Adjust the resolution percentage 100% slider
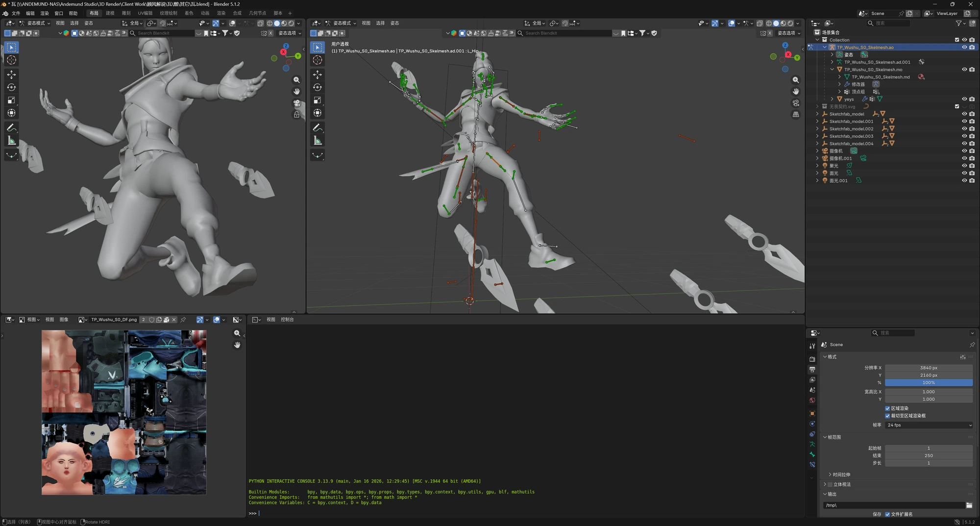Screen dimensions: 980x526 929,382
